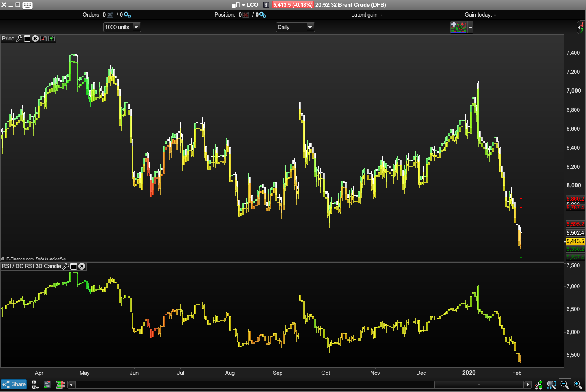Click the red 5,413.5 (-0.18%) quote

(293, 5)
